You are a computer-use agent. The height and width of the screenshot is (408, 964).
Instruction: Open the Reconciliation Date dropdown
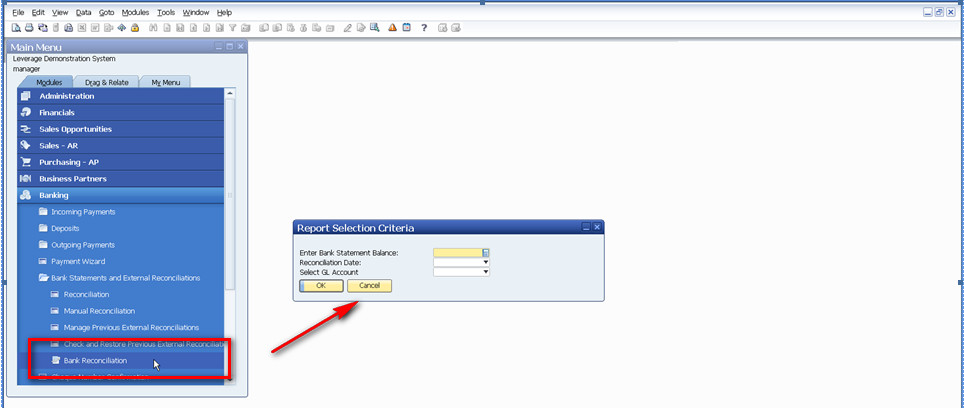(486, 262)
